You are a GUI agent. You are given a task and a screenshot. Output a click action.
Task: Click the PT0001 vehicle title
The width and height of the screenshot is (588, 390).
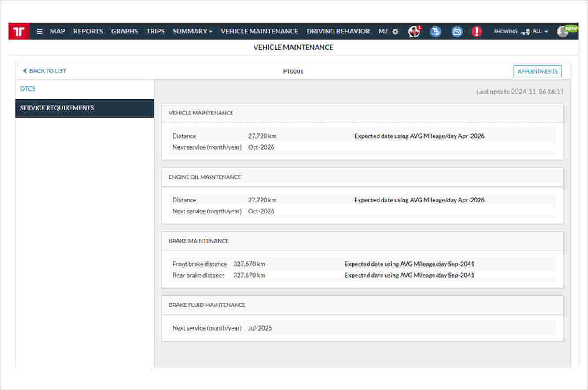293,71
